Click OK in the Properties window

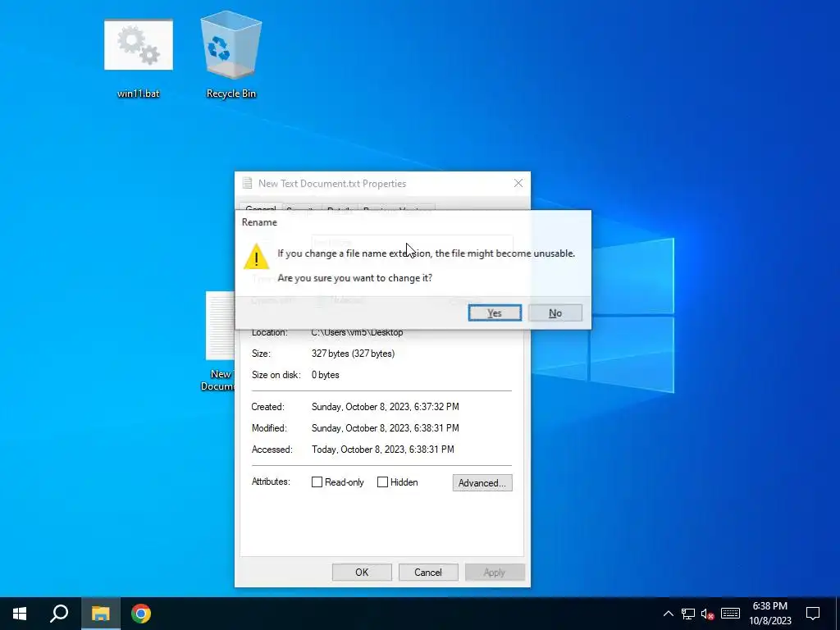(x=362, y=572)
